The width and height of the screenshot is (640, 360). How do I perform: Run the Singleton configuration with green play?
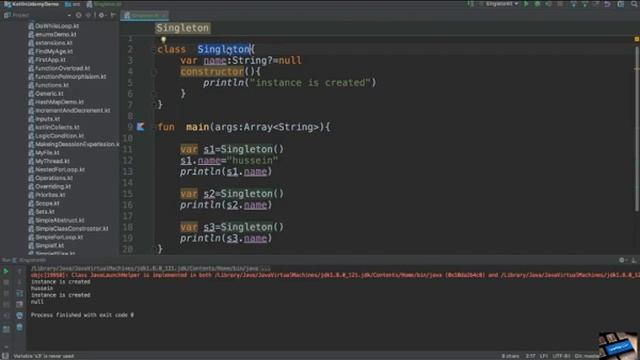click(x=526, y=4)
